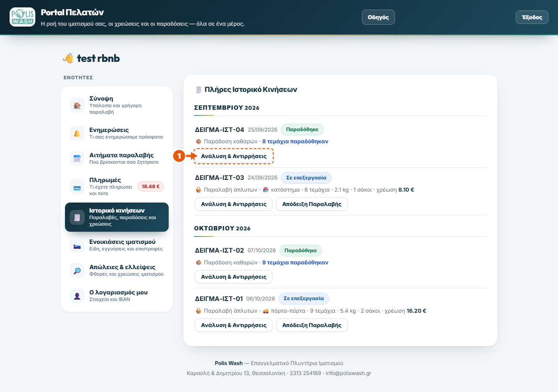Select Πληρωμές in the sidebar
Screen dimensions: 558x392
click(117, 186)
